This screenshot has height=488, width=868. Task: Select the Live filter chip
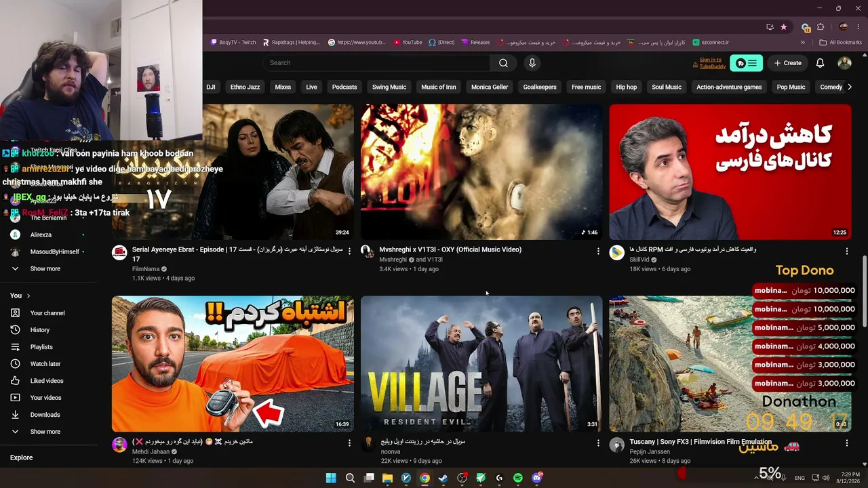click(x=311, y=87)
